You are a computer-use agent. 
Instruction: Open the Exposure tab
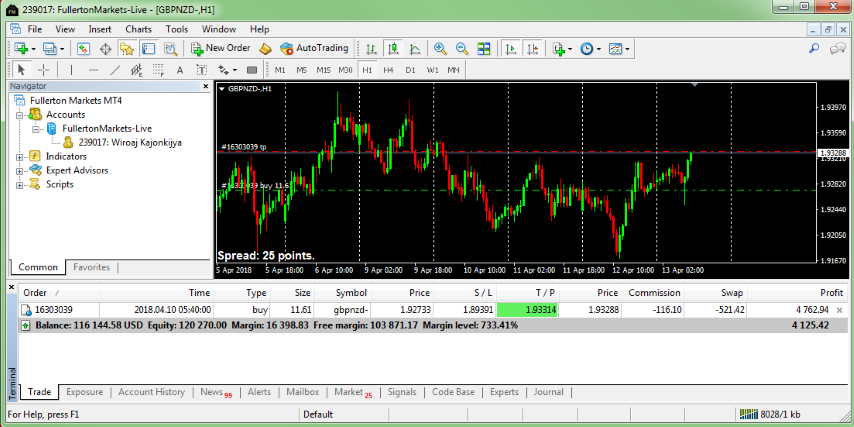coord(84,392)
